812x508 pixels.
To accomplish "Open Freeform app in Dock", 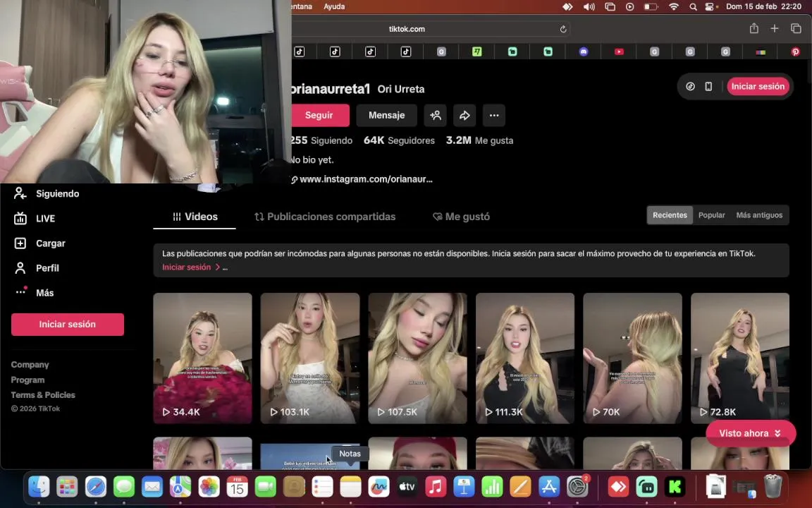I will (x=379, y=487).
